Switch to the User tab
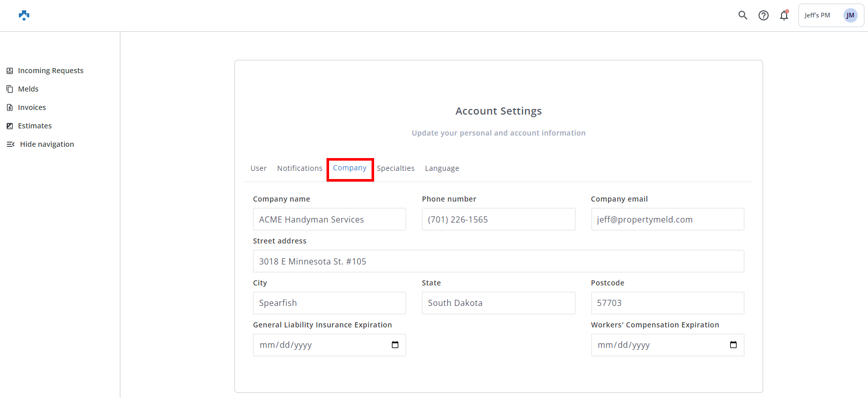868x398 pixels. click(x=258, y=168)
